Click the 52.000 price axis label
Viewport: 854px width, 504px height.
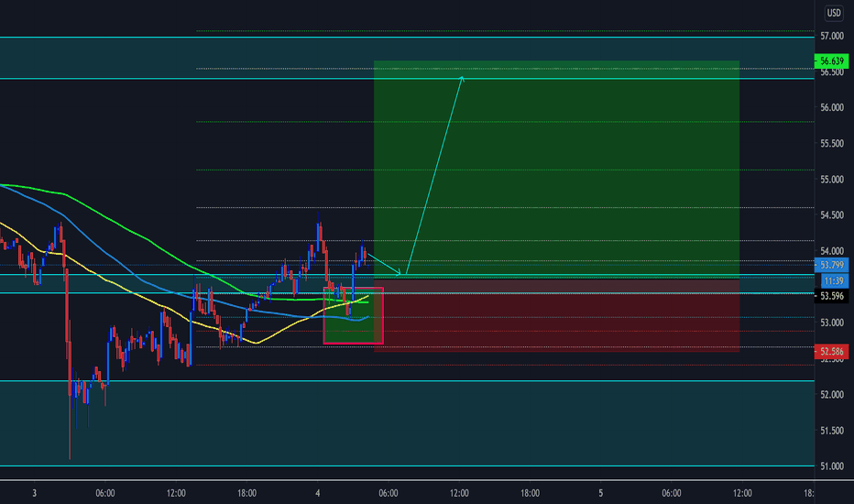(x=832, y=394)
